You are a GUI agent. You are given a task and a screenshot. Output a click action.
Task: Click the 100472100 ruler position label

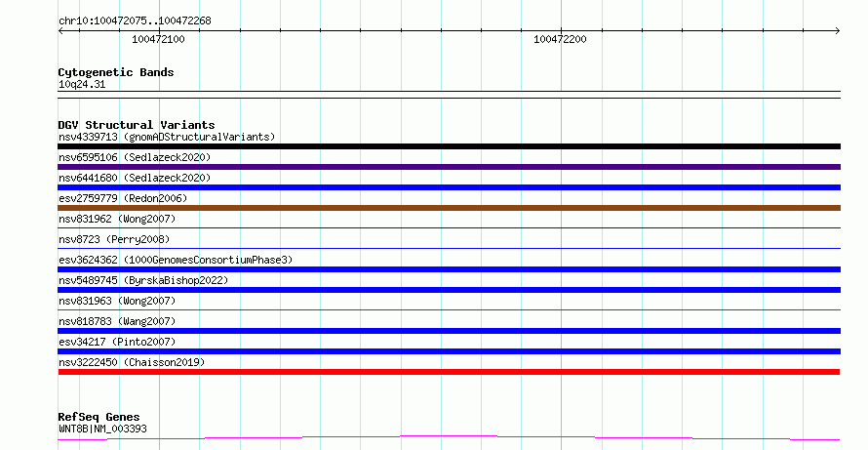coord(158,39)
